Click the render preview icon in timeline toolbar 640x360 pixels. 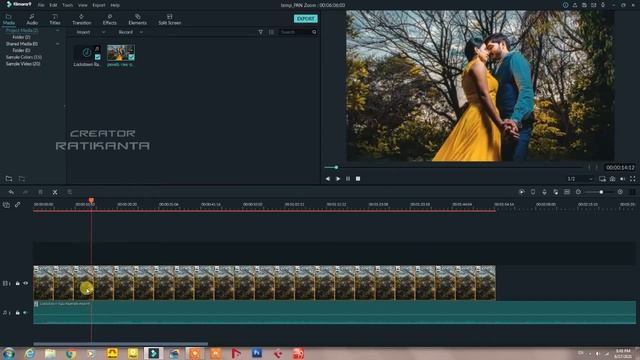(522, 192)
